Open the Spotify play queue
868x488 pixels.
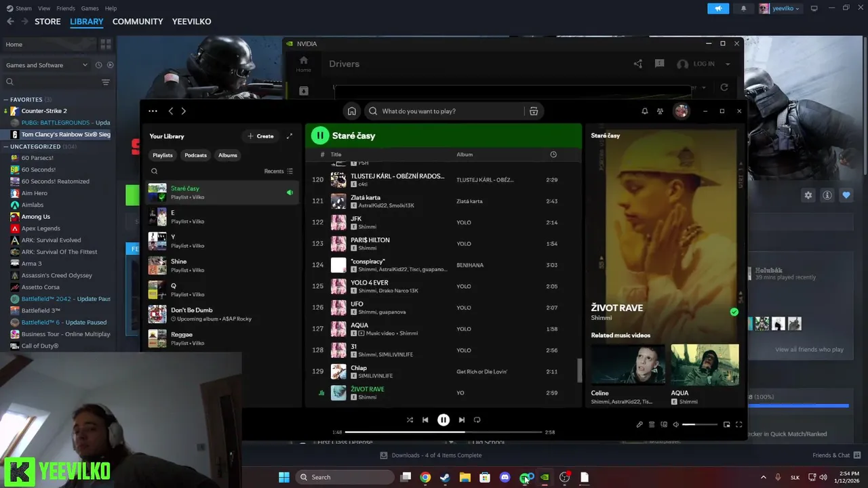click(x=652, y=424)
